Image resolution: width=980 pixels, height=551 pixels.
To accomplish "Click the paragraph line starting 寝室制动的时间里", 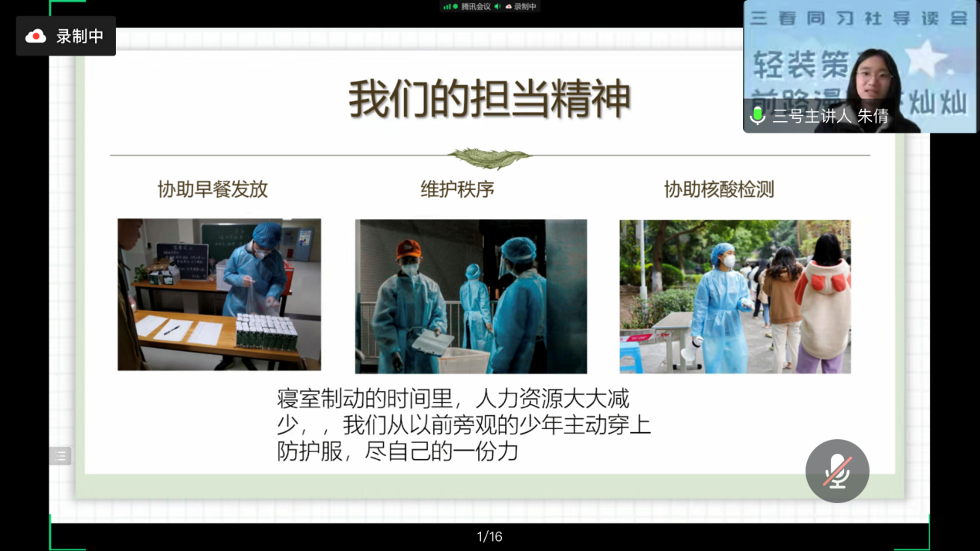I will pyautogui.click(x=453, y=399).
